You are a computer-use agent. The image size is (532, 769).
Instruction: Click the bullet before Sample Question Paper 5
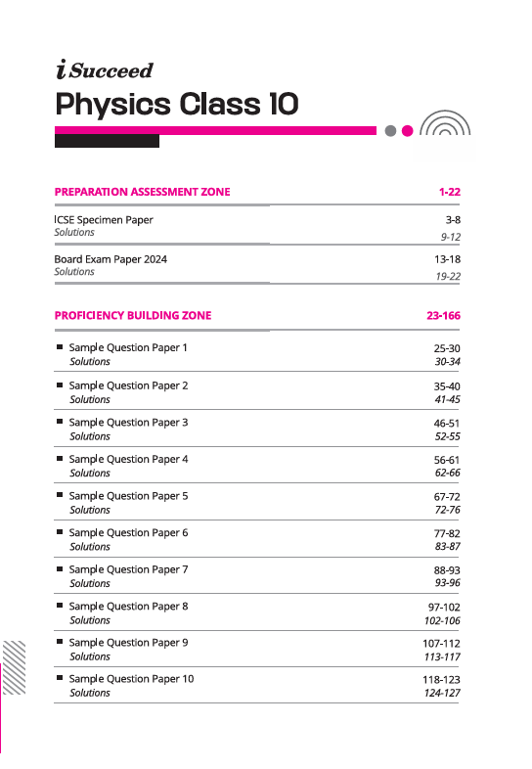pyautogui.click(x=60, y=495)
